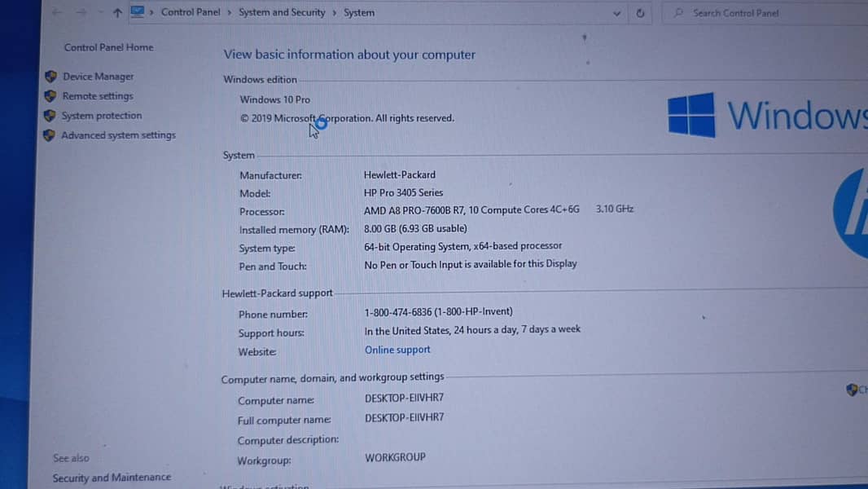The width and height of the screenshot is (868, 489).
Task: Click 'Computer description:' label
Action: (288, 440)
